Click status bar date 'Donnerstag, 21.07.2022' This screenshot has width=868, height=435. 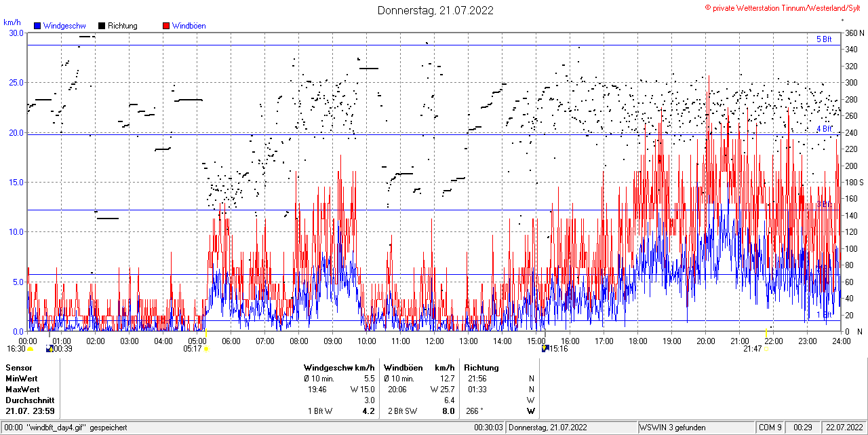click(x=549, y=428)
